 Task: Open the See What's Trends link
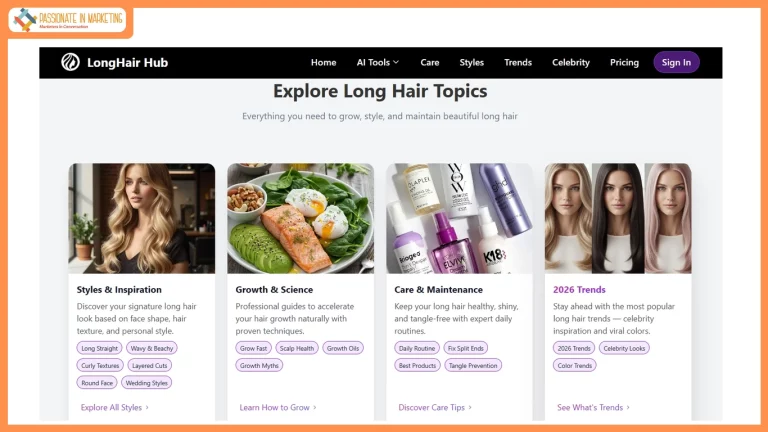[593, 407]
